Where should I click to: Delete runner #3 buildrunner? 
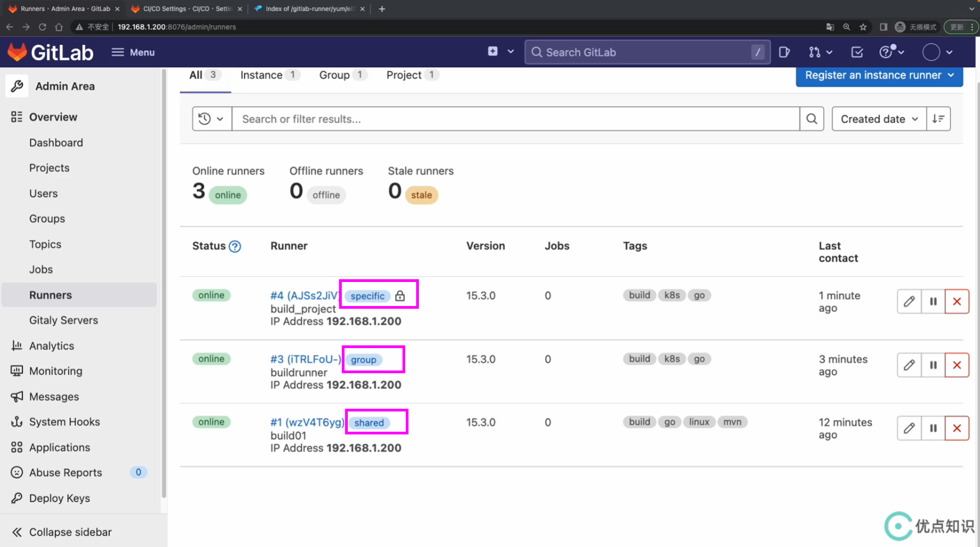coord(957,364)
